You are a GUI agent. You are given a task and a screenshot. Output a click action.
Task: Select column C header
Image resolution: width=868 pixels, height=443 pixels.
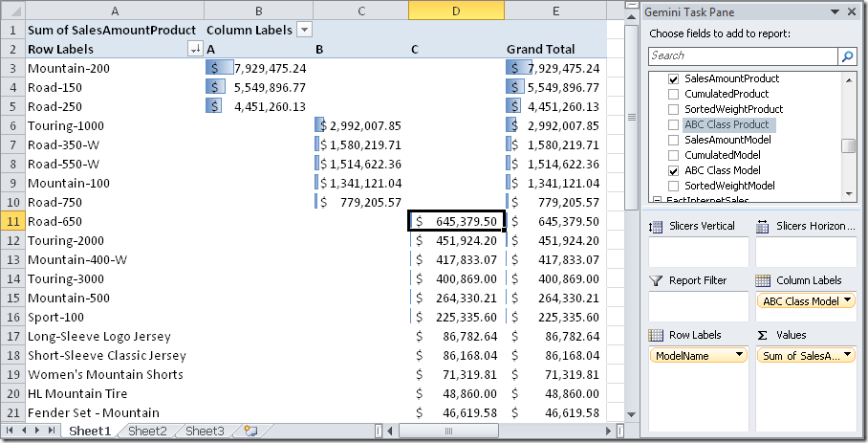(361, 11)
